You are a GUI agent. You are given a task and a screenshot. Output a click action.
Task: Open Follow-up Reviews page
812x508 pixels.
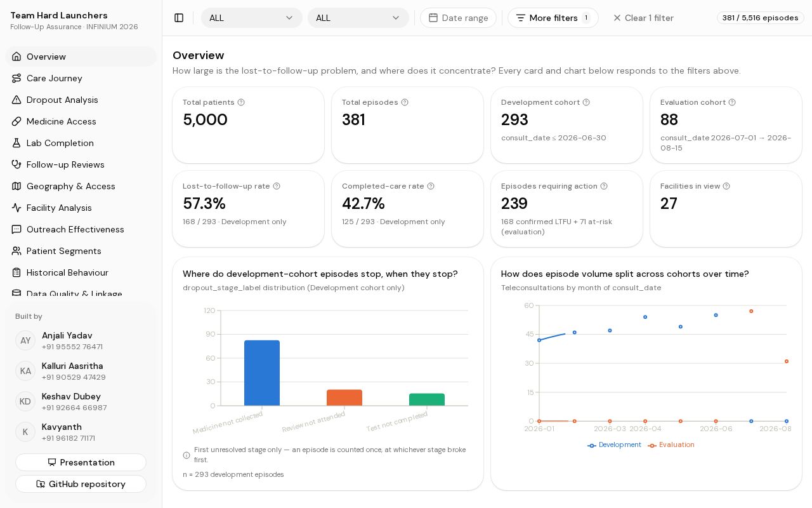pyautogui.click(x=81, y=164)
